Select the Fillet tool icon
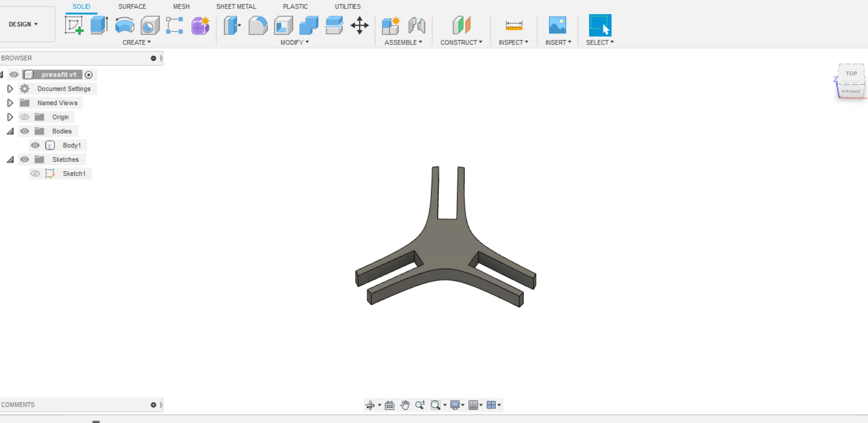The width and height of the screenshot is (868, 423). (x=258, y=25)
